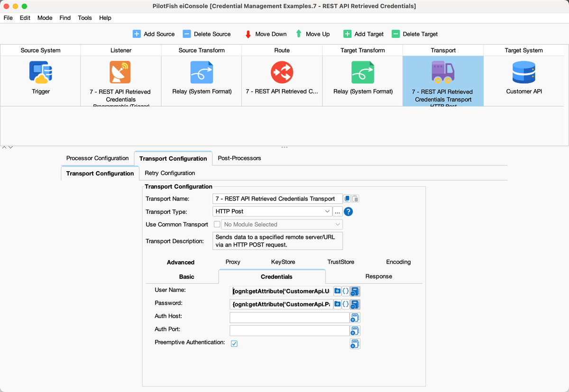569x392 pixels.
Task: Open the Tools menu
Action: coord(85,18)
